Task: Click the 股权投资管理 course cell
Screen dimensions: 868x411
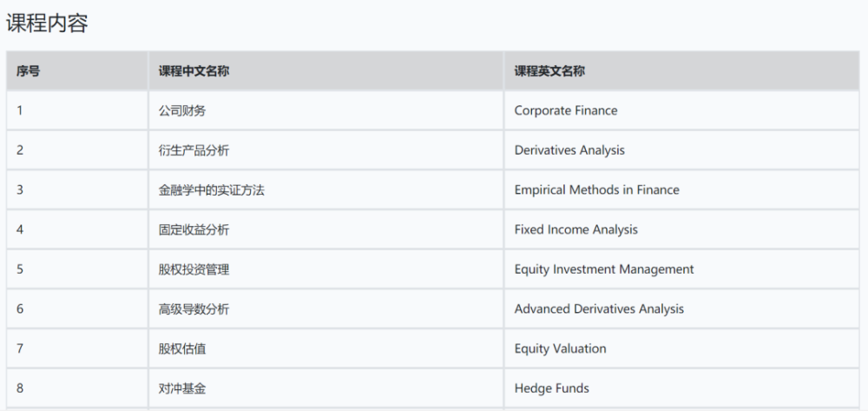Action: (194, 269)
